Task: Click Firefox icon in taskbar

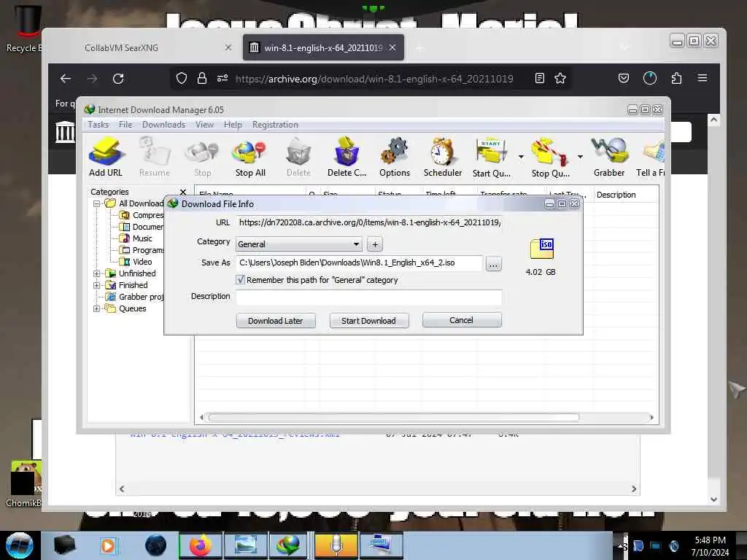Action: (x=201, y=545)
